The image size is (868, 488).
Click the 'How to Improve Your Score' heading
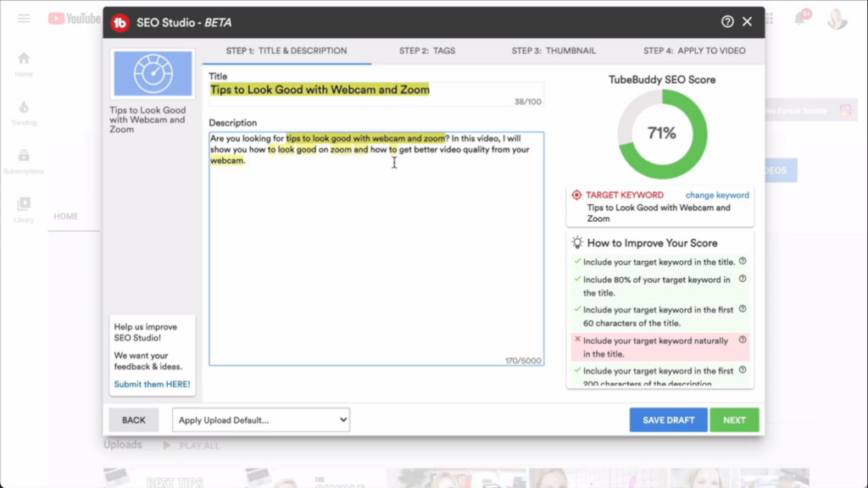click(x=652, y=243)
